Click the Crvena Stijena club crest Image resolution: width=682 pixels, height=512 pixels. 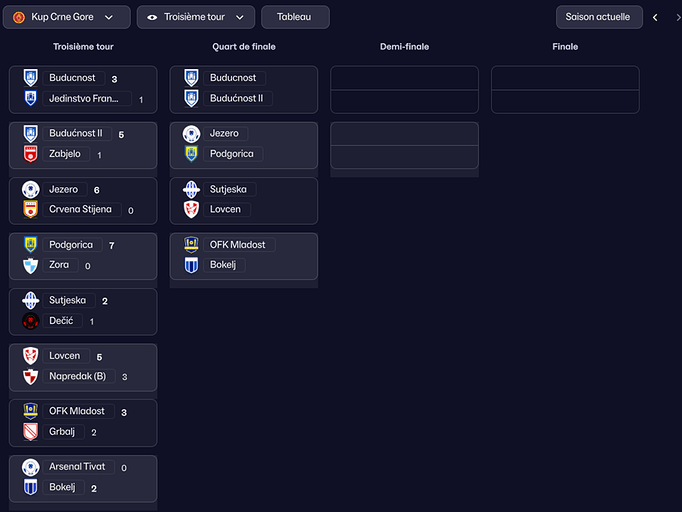pos(30,210)
